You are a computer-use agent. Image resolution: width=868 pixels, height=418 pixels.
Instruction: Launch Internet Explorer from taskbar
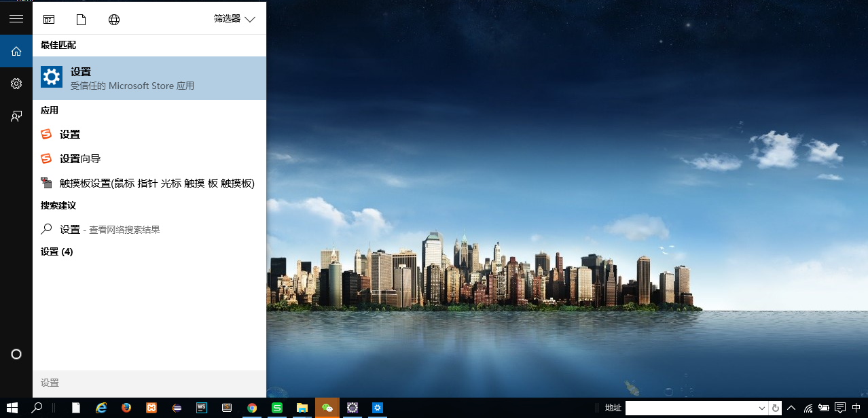[x=101, y=408]
